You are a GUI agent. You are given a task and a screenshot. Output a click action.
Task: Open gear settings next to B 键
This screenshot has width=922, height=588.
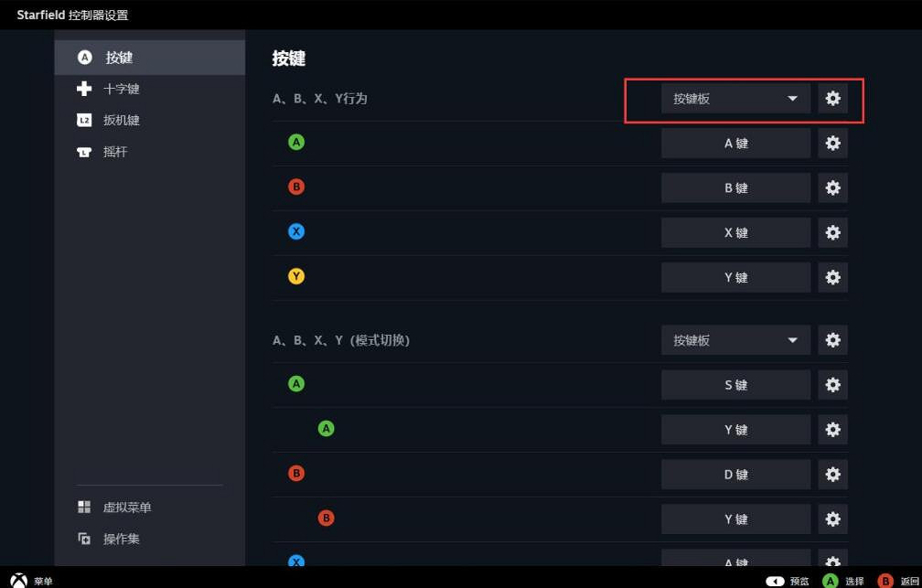[x=832, y=188]
